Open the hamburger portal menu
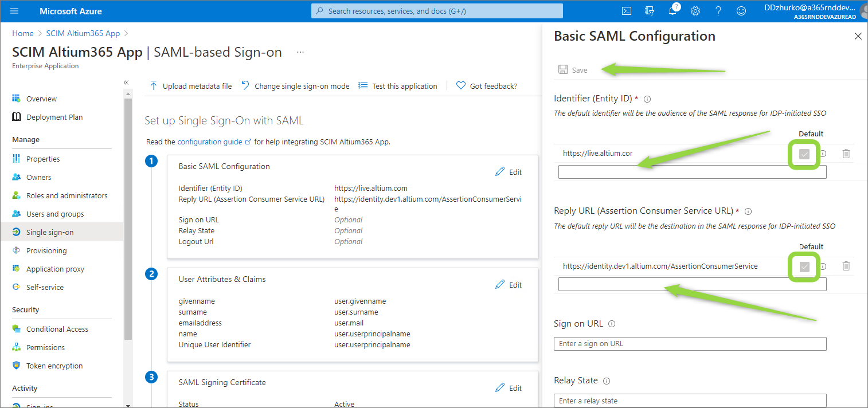 14,11
